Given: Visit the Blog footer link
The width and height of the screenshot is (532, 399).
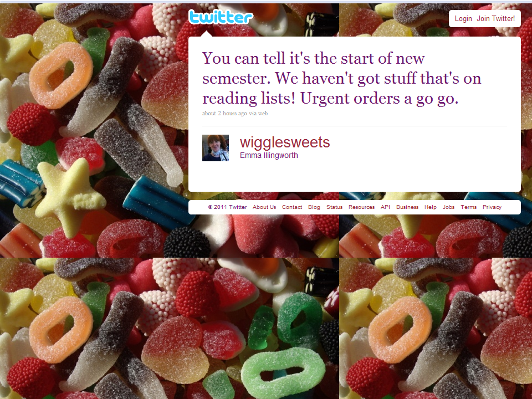Looking at the screenshot, I should 314,207.
